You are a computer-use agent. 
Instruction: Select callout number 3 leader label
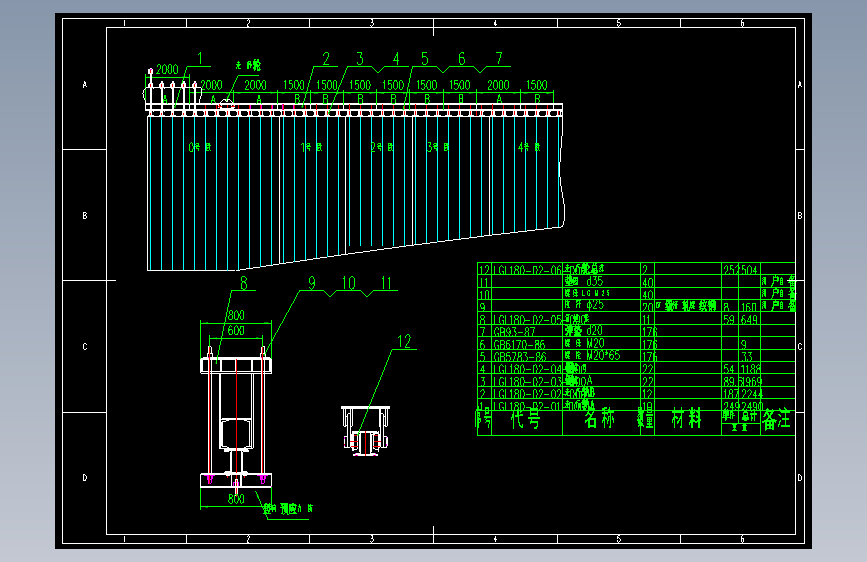(x=360, y=59)
